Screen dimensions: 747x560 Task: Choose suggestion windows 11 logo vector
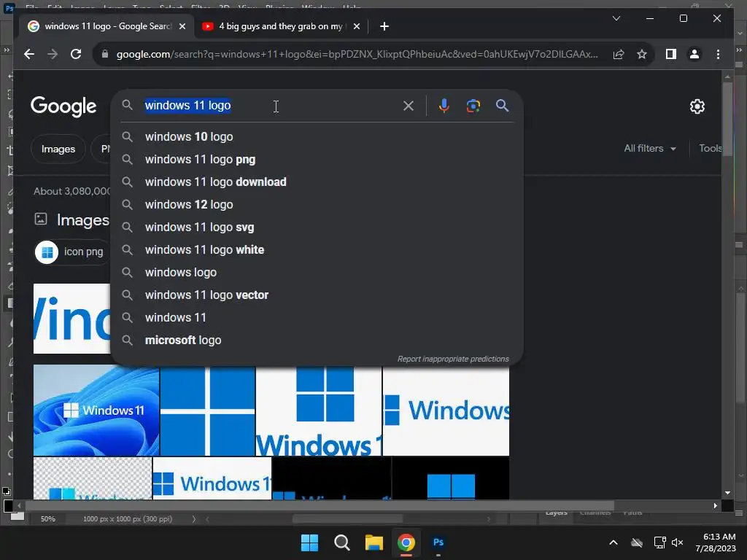point(317,295)
